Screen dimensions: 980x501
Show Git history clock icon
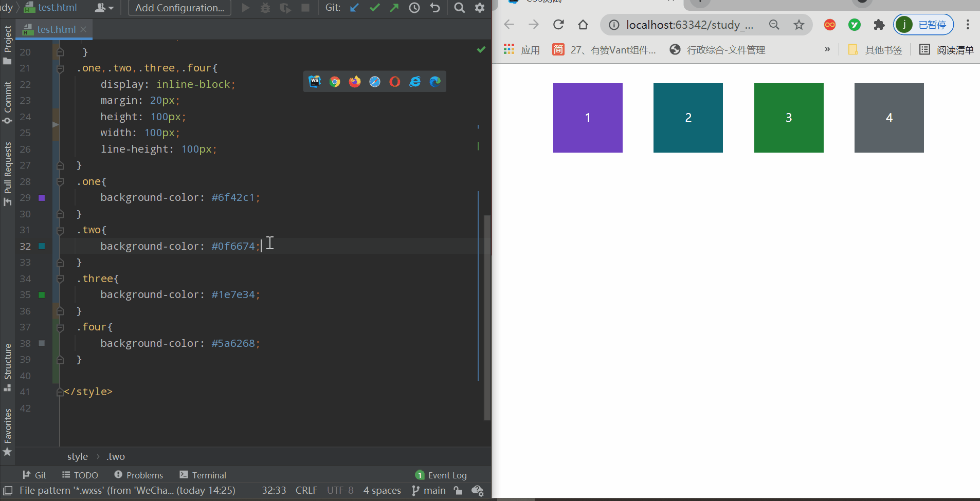pyautogui.click(x=414, y=8)
